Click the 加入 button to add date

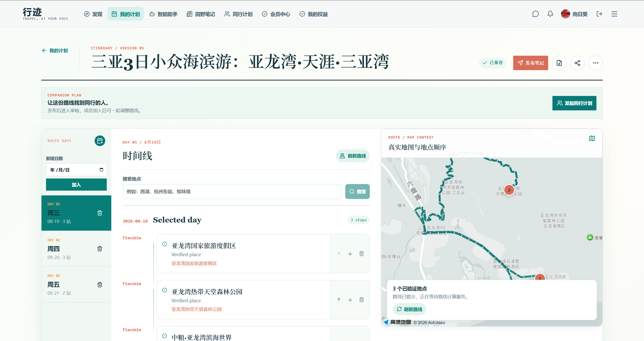point(76,185)
